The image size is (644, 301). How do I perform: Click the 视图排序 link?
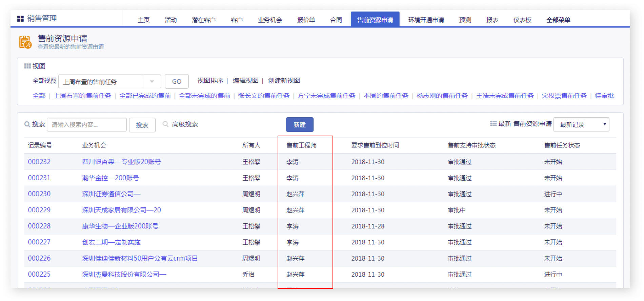click(x=210, y=81)
